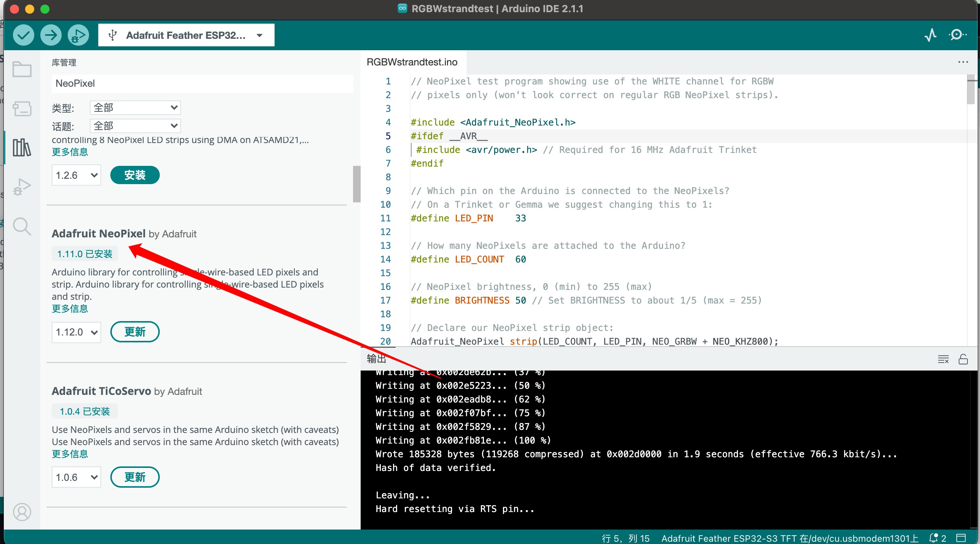Select the RGBWstrandtest.ino tab
Viewport: 980px width, 544px height.
click(412, 62)
